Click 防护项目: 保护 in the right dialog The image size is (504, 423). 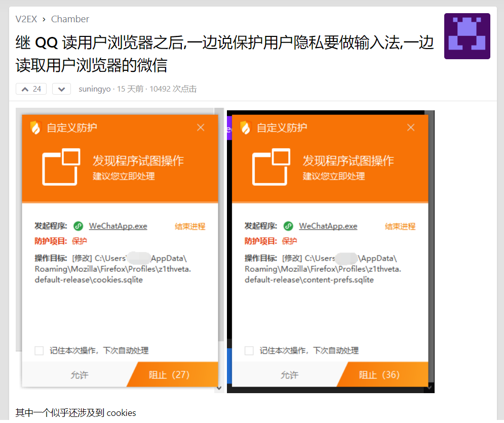click(270, 241)
